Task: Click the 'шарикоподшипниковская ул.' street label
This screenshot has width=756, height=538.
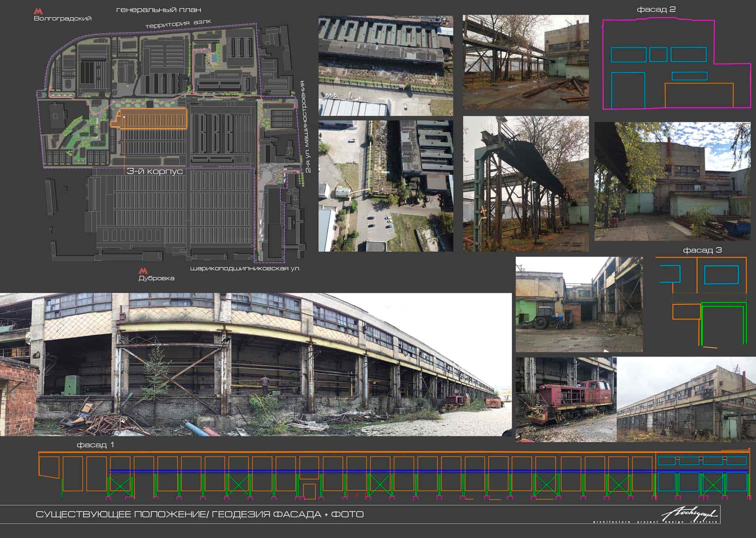Action: point(245,269)
